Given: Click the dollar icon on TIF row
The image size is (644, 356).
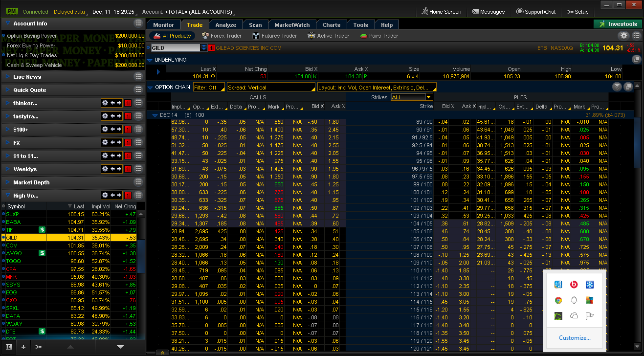Looking at the screenshot, I should click(x=43, y=230).
